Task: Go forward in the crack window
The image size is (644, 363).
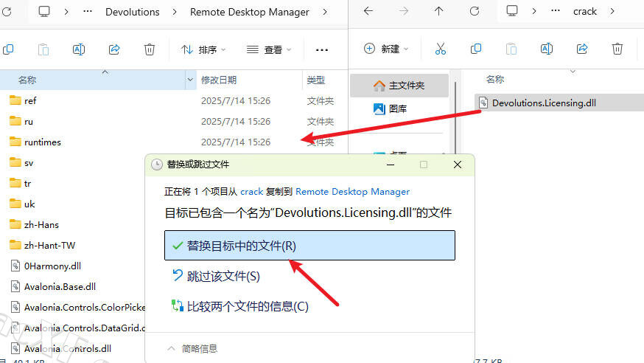Action: [404, 11]
